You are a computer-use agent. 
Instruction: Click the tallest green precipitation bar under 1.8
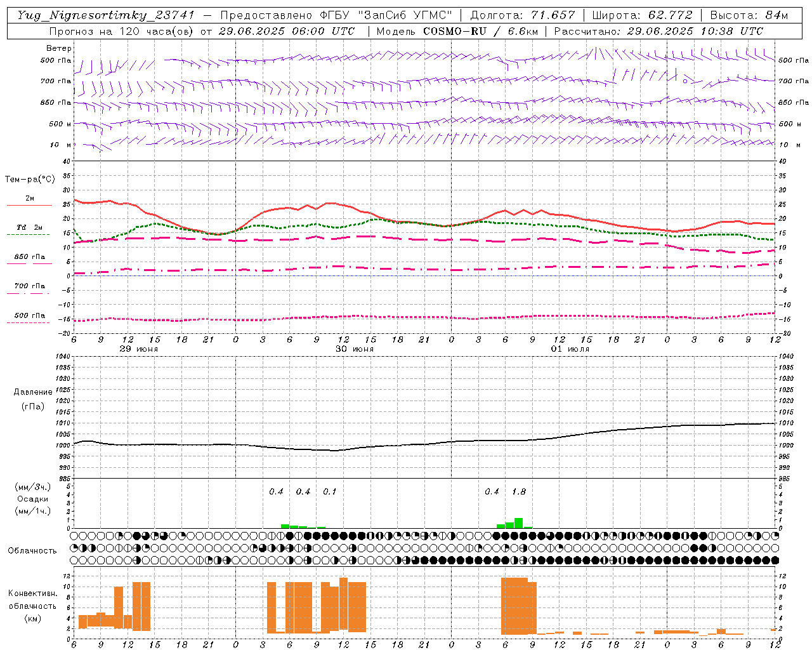[519, 523]
